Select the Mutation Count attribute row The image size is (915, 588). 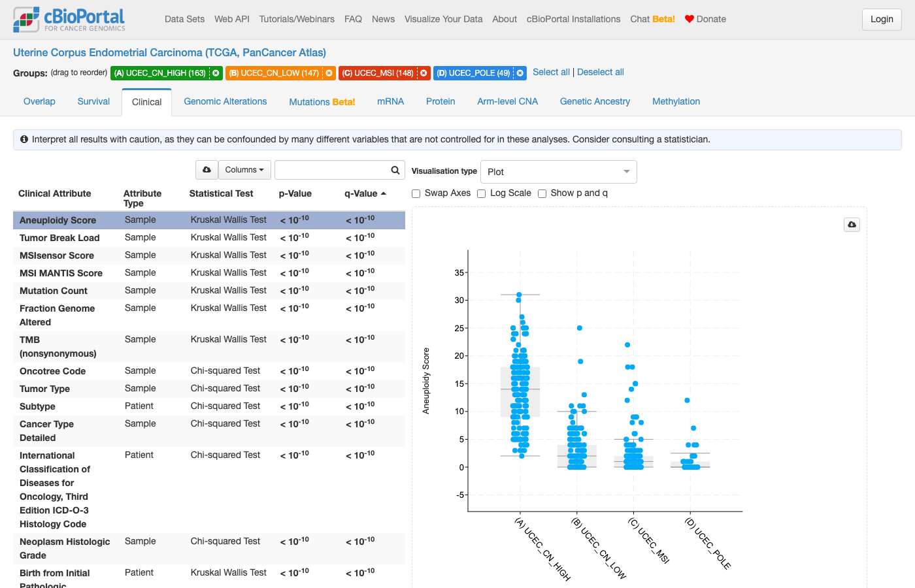(209, 291)
